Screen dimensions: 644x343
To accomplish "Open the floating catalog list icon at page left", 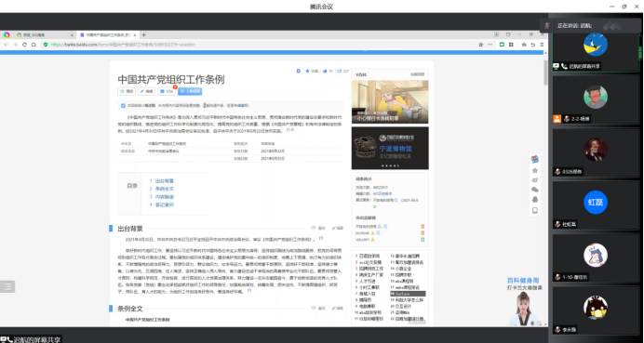I will click(7, 286).
